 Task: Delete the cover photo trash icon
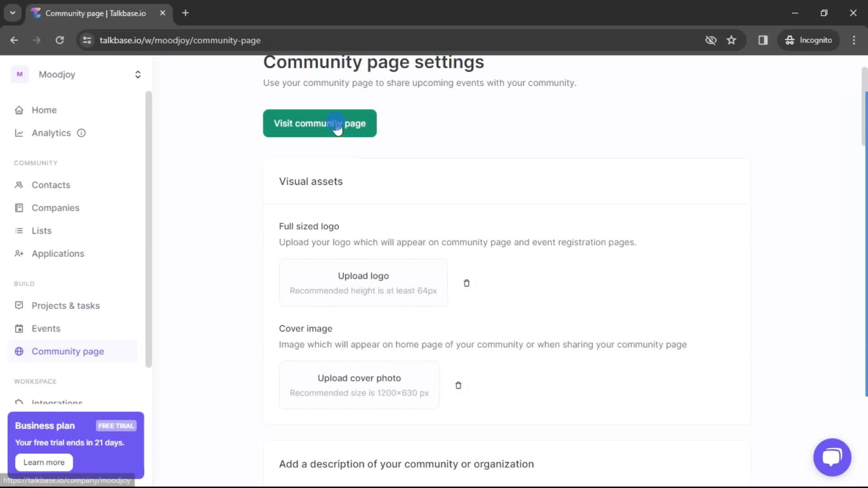click(458, 385)
